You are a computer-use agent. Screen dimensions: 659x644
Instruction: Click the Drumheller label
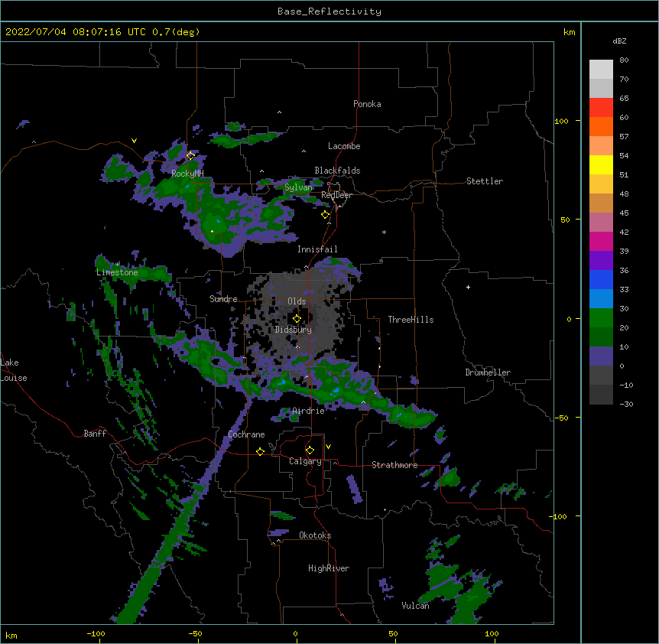point(488,372)
